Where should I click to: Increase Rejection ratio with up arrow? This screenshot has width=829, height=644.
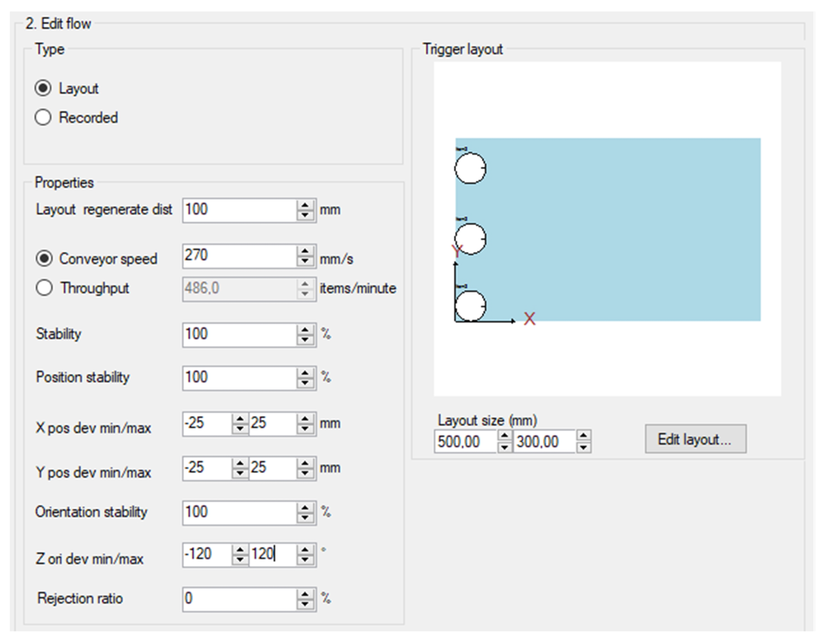[x=305, y=594]
